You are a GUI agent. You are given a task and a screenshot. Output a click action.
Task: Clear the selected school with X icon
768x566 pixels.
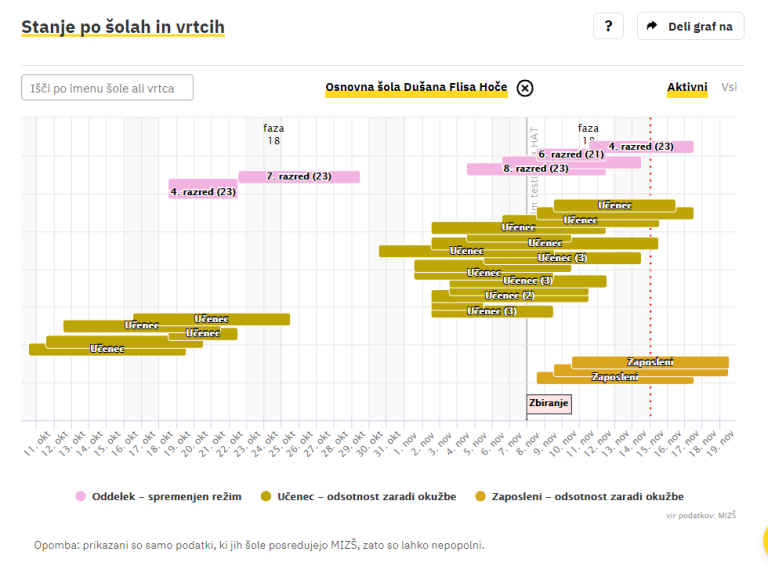[x=525, y=87]
